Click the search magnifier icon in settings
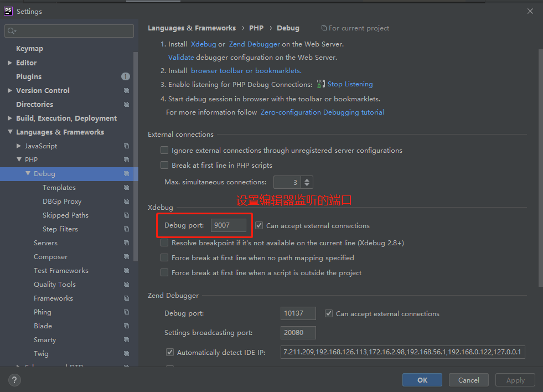543x392 pixels. tap(12, 31)
